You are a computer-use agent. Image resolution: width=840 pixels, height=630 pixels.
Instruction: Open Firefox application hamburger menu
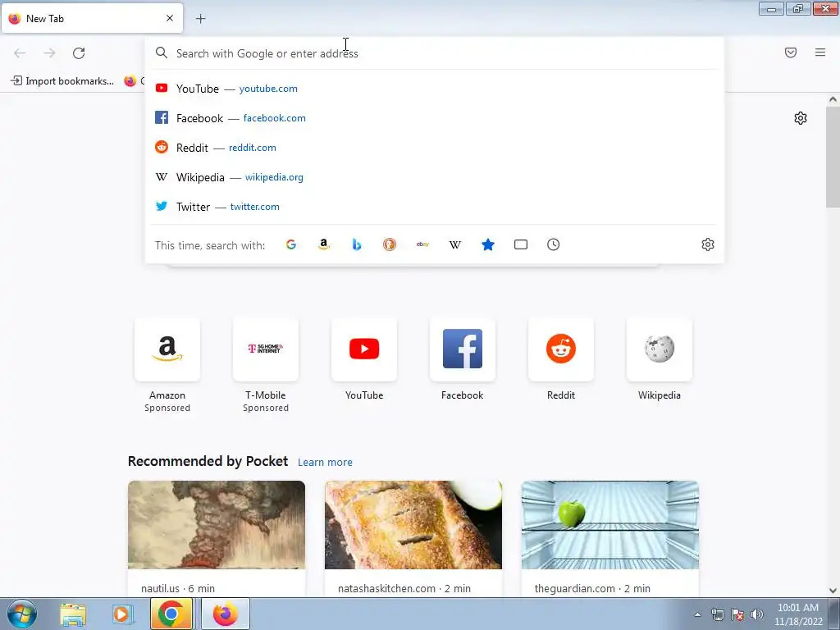820,52
